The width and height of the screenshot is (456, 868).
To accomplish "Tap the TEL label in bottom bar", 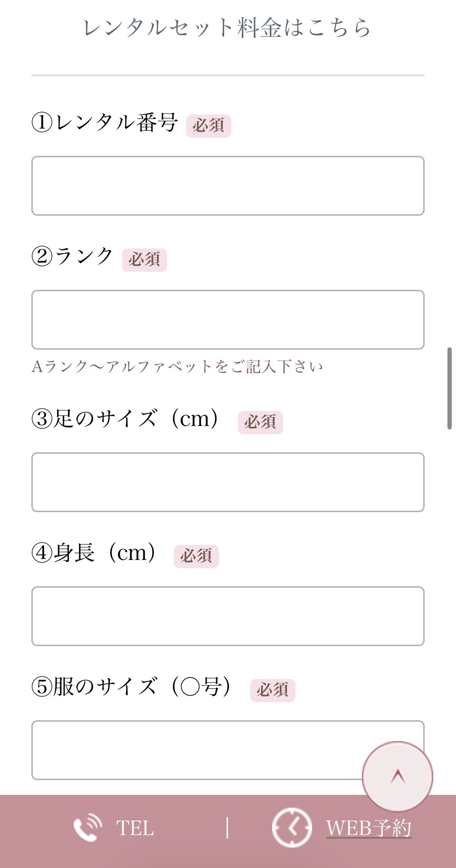I will (x=135, y=828).
